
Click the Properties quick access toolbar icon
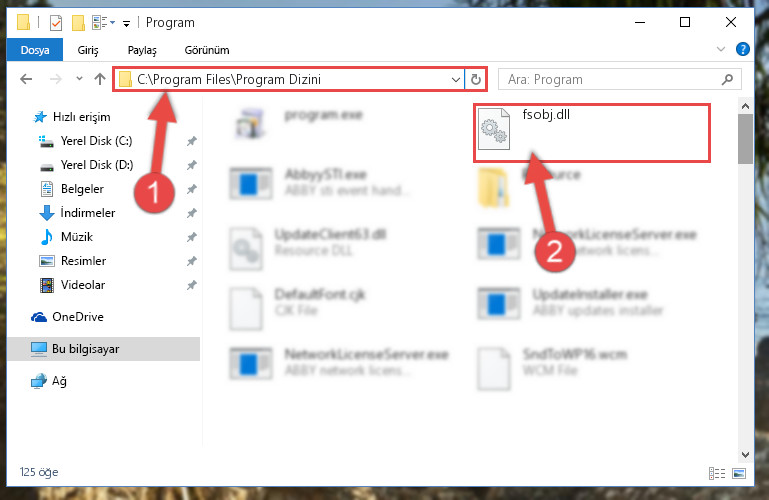tap(56, 23)
